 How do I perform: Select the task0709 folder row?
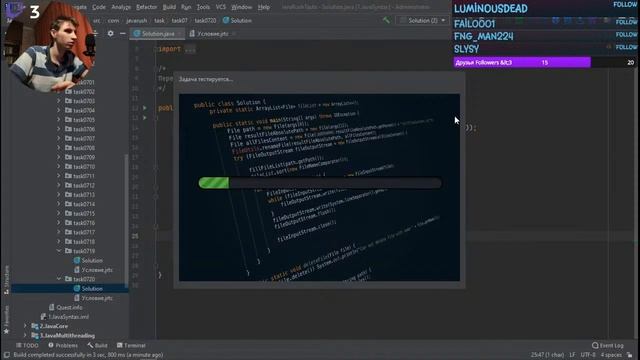(70, 157)
